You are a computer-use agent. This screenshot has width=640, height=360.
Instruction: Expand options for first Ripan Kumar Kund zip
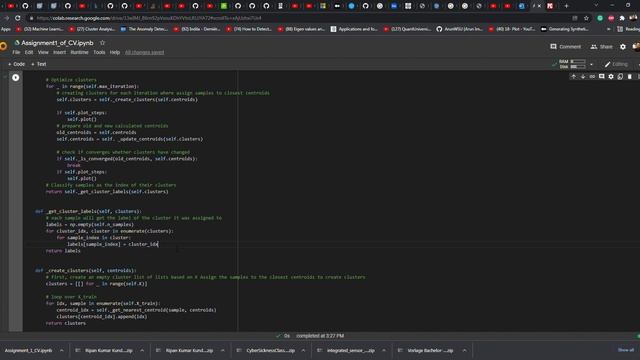[x=142, y=350]
